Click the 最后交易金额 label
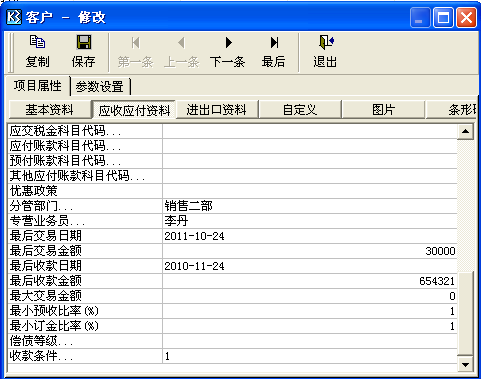 (46, 251)
